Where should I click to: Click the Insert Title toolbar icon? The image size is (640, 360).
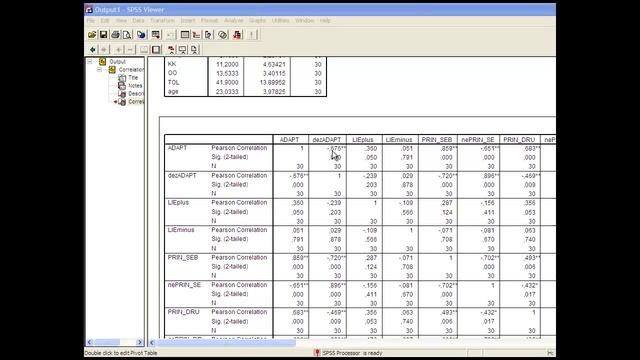[x=182, y=49]
